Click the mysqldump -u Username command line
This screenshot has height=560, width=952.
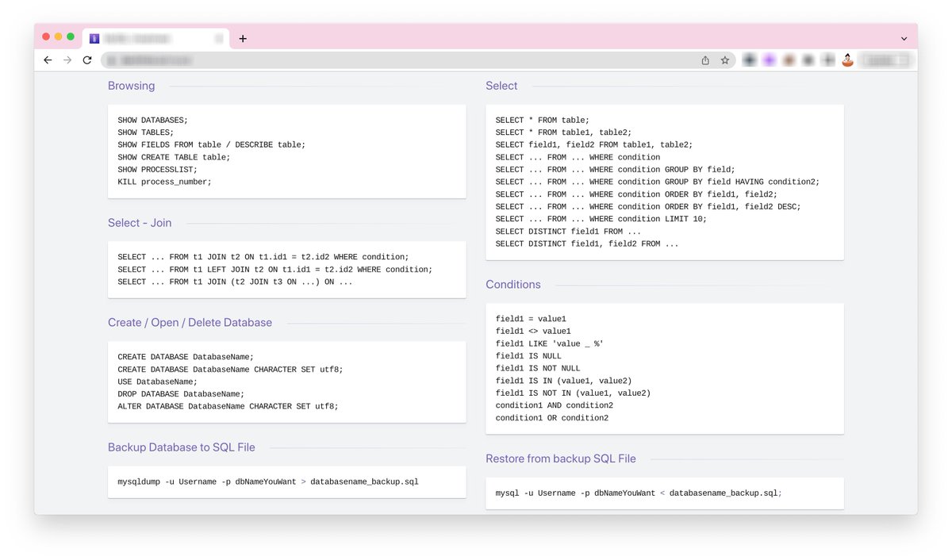[x=268, y=481]
